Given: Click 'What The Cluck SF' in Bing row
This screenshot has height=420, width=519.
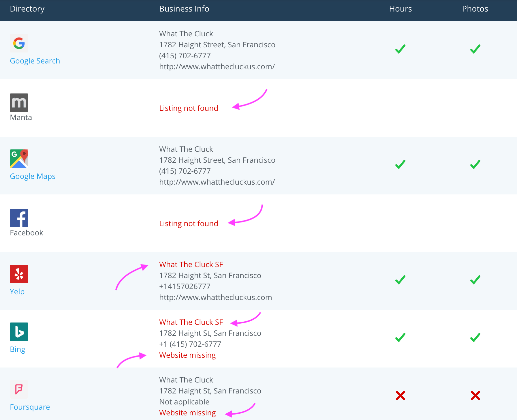Looking at the screenshot, I should pyautogui.click(x=191, y=322).
